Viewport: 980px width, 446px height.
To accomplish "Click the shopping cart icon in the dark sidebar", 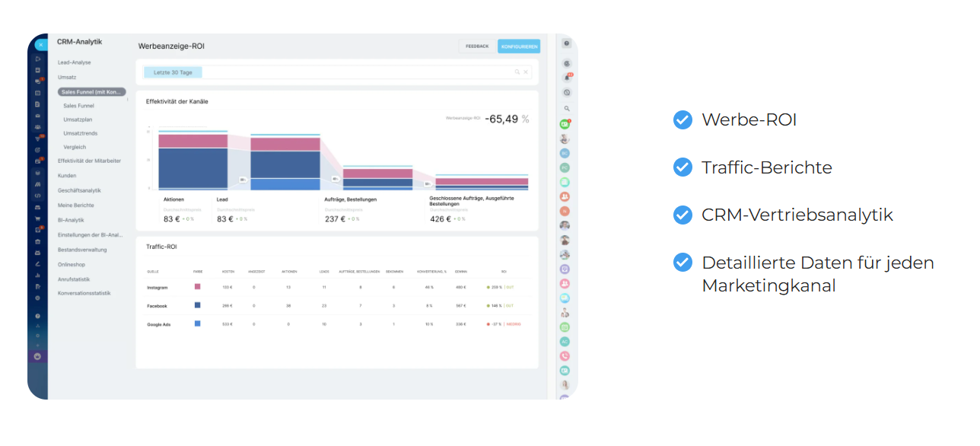I will pyautogui.click(x=38, y=218).
